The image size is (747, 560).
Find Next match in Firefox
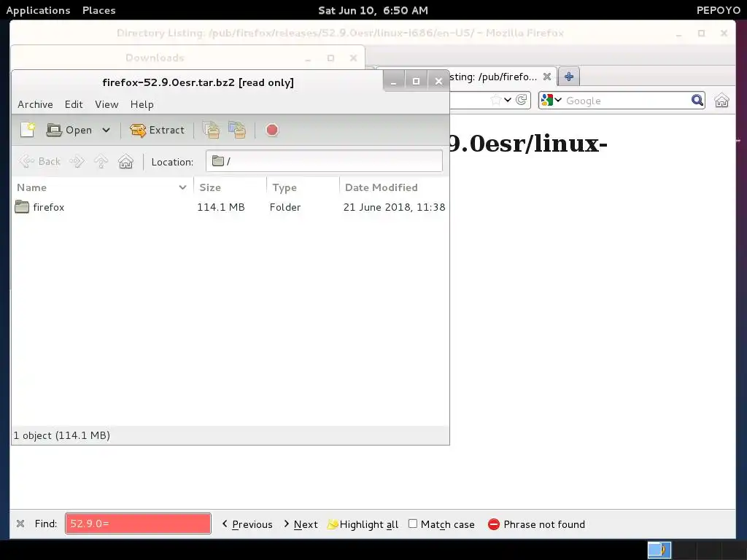tap(301, 524)
